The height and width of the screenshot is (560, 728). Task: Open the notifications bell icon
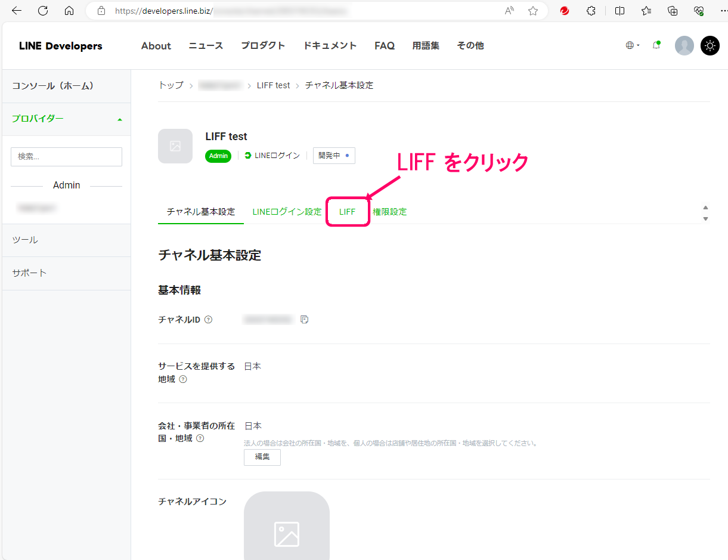[656, 45]
